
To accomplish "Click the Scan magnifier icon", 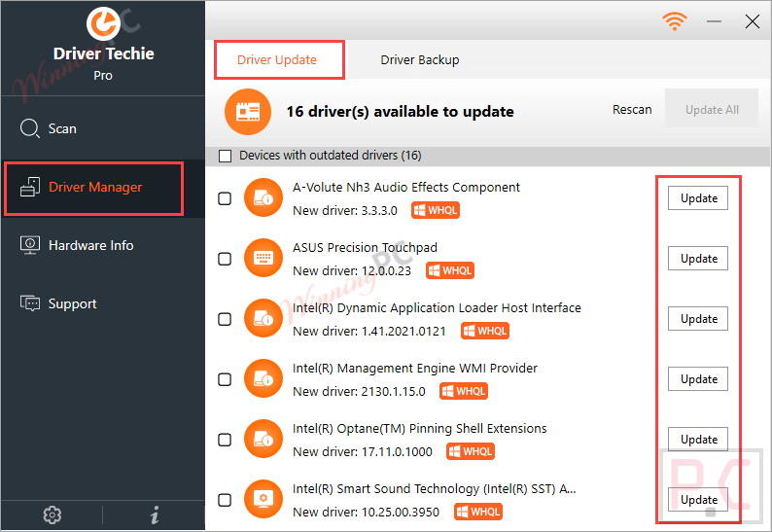I will point(29,128).
